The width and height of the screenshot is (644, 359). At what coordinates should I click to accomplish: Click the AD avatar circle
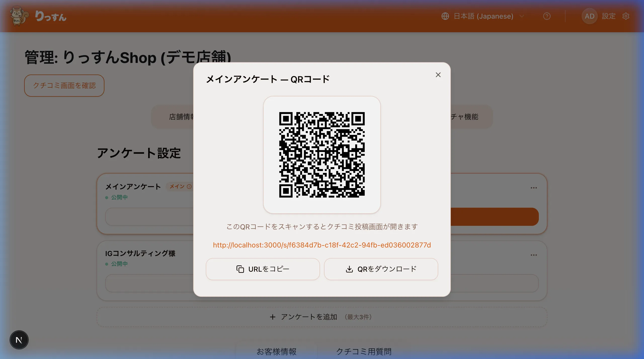point(590,16)
